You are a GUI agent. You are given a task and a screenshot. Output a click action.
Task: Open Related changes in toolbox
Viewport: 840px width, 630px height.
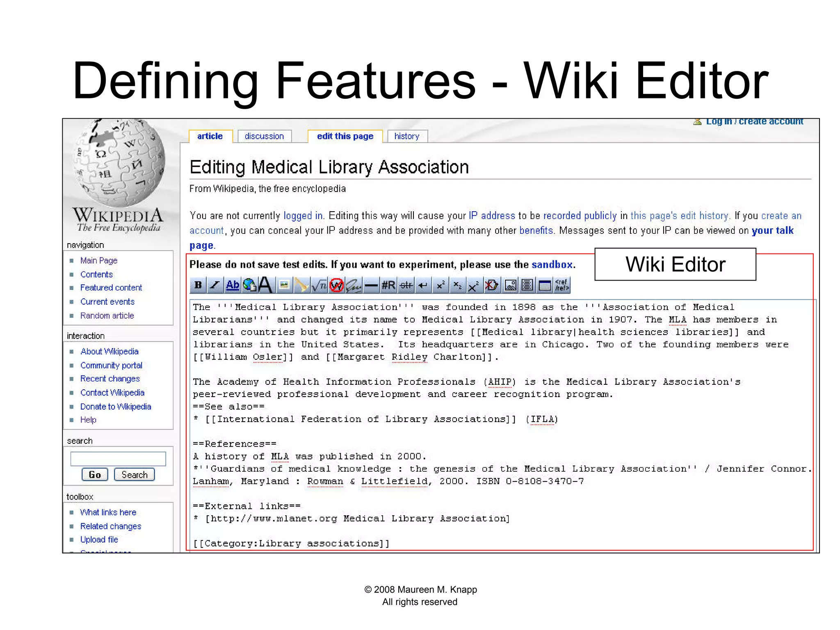[111, 526]
